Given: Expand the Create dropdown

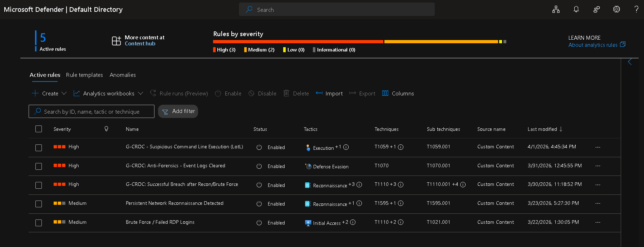Looking at the screenshot, I should coord(49,93).
